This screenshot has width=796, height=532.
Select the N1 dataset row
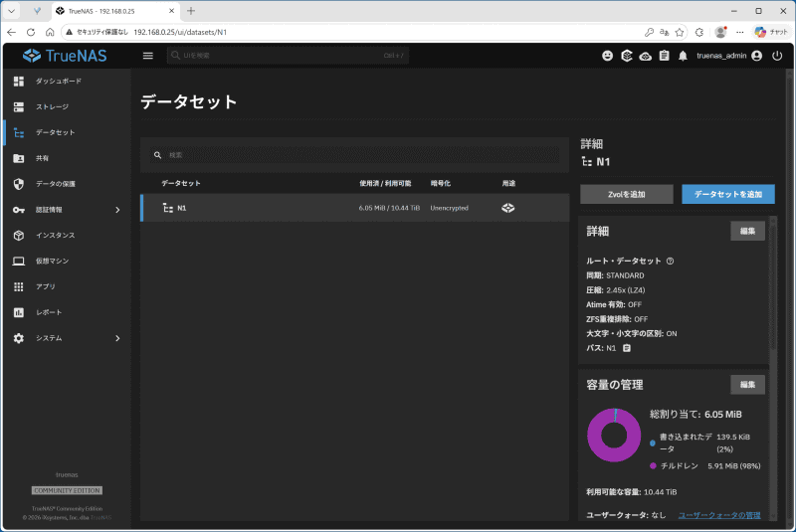(355, 208)
